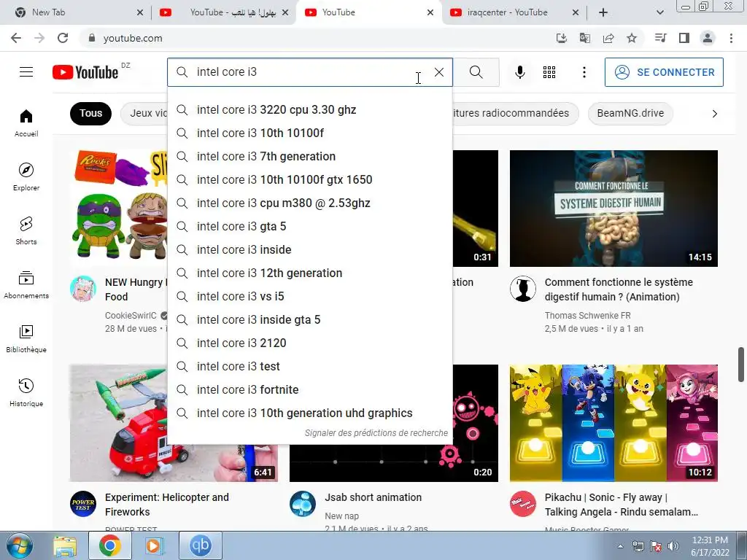Switch to the iraqcenter - YouTube tab
This screenshot has height=560, width=747.
click(x=508, y=12)
